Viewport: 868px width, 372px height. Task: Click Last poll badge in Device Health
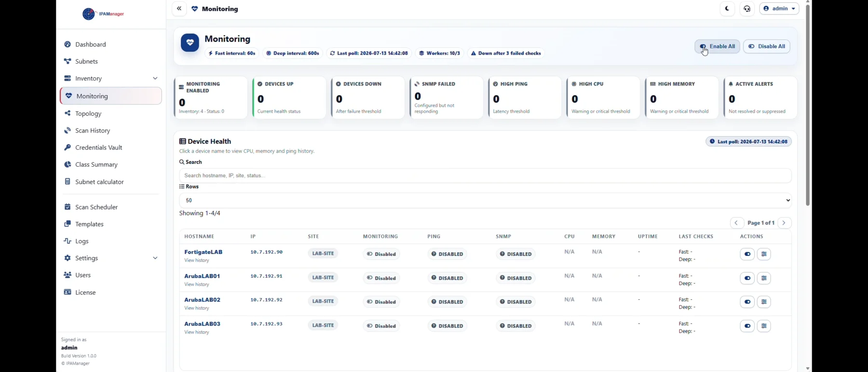(748, 142)
